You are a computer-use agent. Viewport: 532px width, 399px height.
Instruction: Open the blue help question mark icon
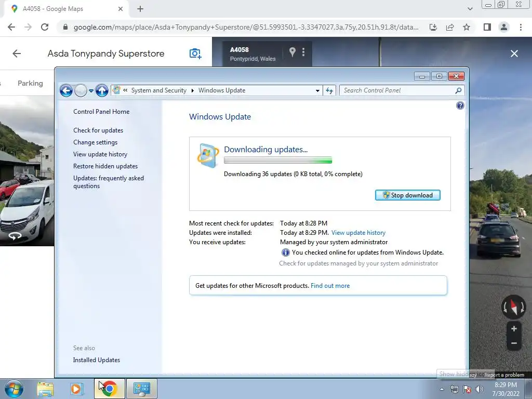point(460,105)
